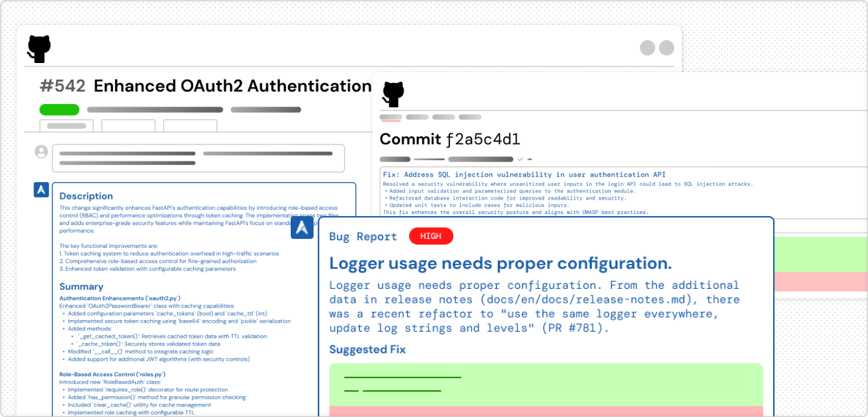Click the "Enhanced OAuth2 Authentication" title
Screen dimensions: 868x417
pos(233,86)
